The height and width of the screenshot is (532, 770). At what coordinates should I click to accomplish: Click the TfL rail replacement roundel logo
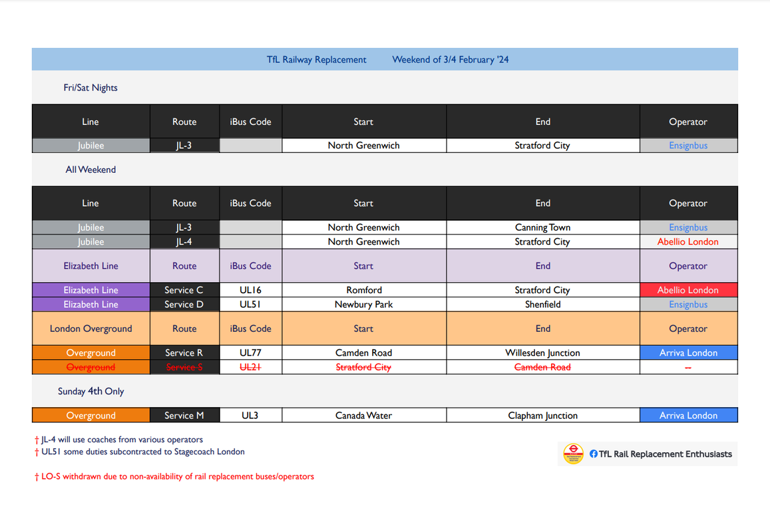(x=573, y=454)
